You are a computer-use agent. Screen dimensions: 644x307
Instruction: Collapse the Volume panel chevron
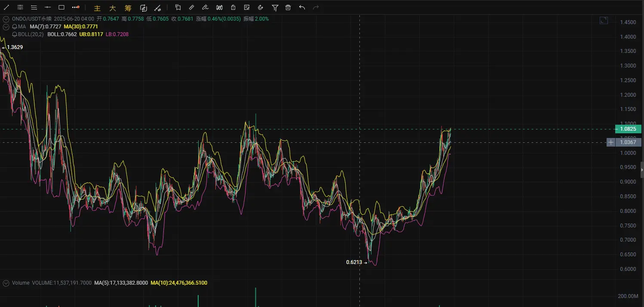6,283
